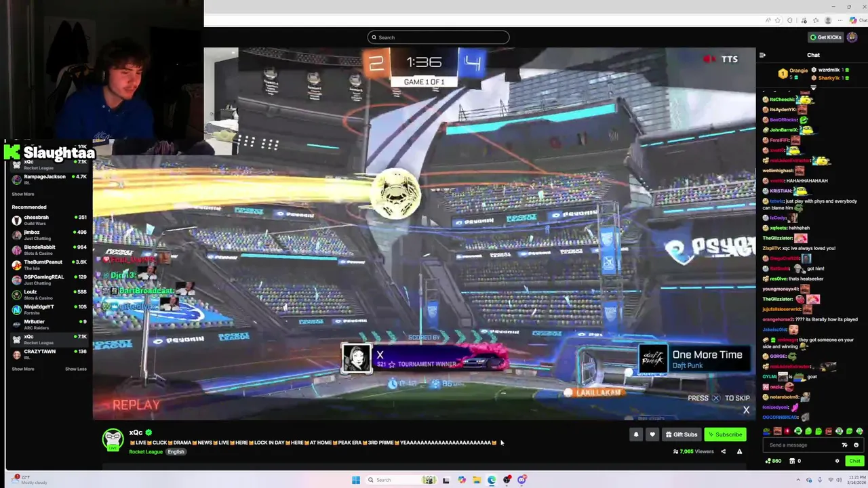Open Task View from taskbar
This screenshot has width=868, height=488.
coord(446,480)
